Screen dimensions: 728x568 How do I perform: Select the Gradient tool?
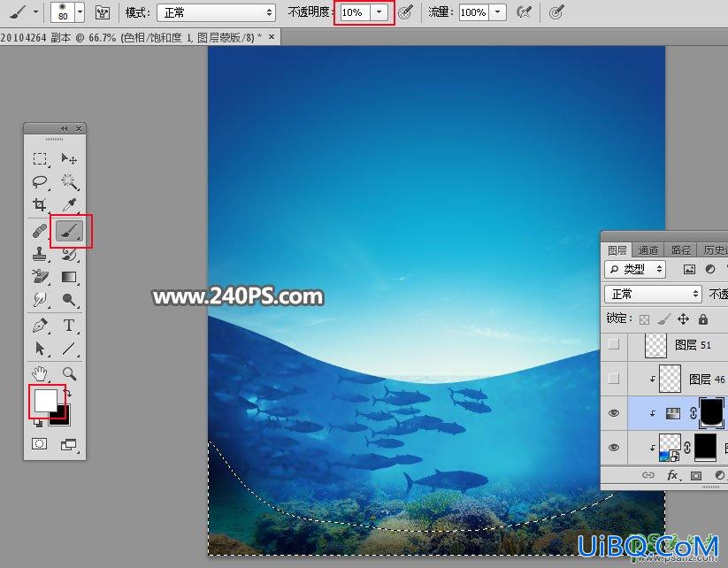[x=69, y=277]
